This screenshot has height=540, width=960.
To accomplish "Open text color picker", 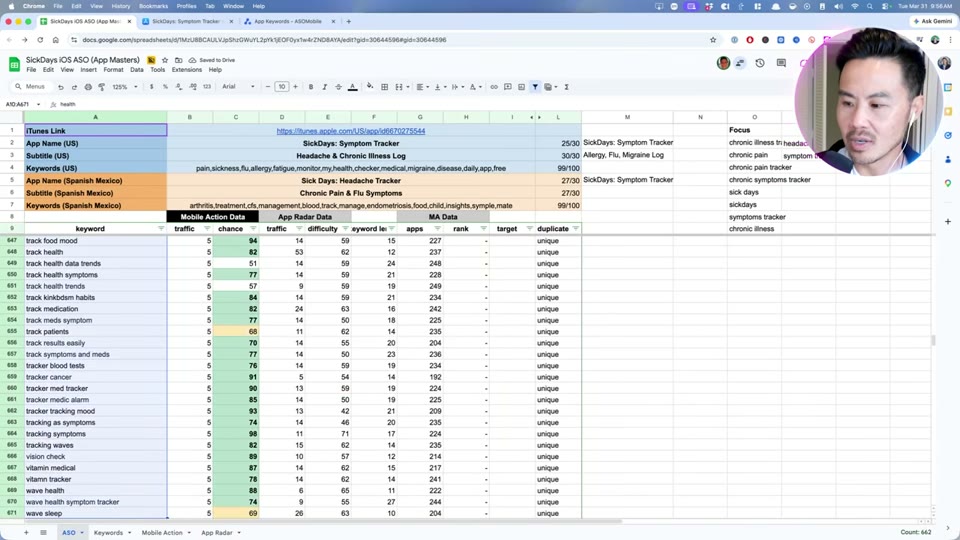I will [353, 87].
